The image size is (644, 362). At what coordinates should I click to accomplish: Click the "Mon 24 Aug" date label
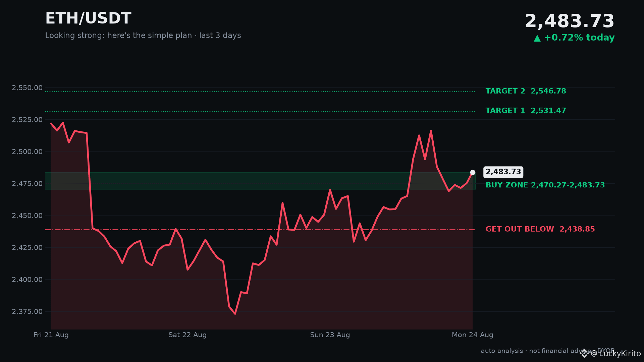[x=472, y=335]
